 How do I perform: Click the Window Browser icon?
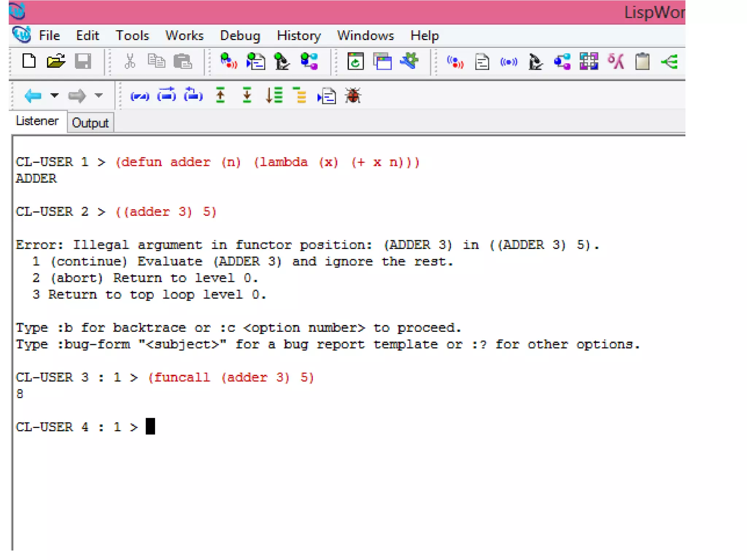coord(382,61)
